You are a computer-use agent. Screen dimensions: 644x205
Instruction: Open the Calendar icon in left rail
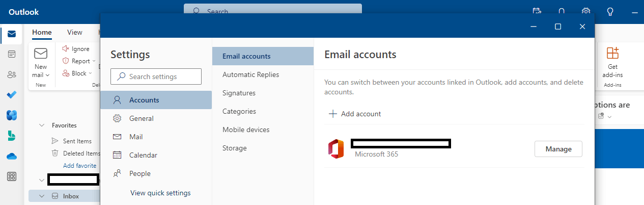(11, 54)
